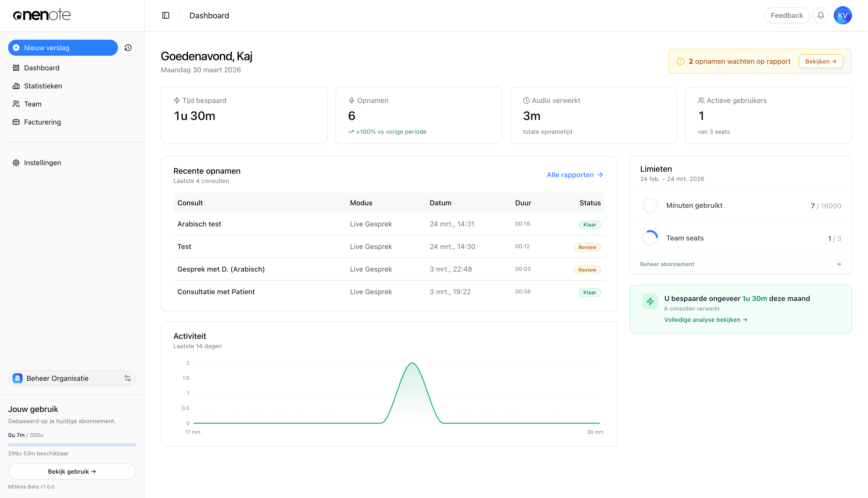
Task: Click the Team seats progress ring
Action: click(650, 238)
